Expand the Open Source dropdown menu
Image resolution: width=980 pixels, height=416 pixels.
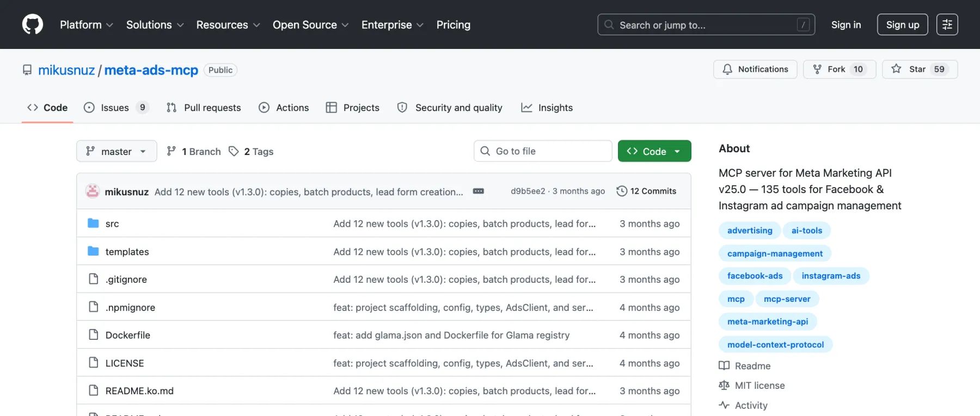pos(310,25)
